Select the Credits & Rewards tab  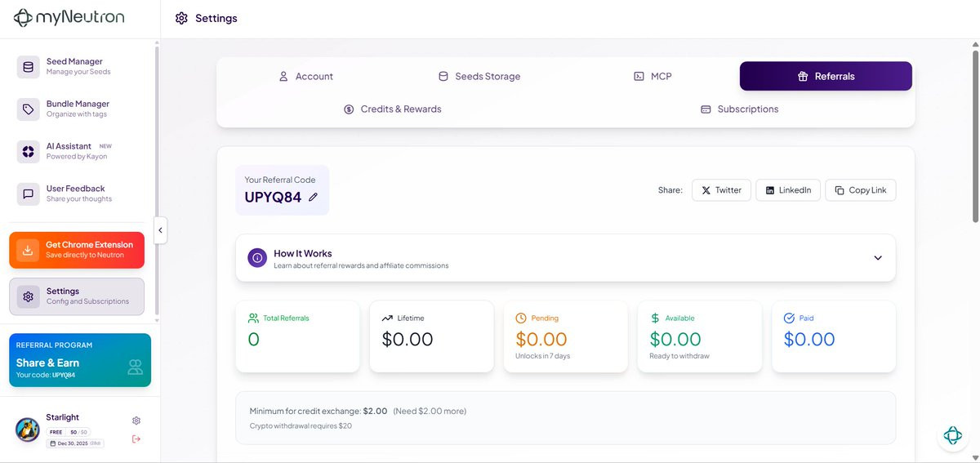pyautogui.click(x=393, y=109)
